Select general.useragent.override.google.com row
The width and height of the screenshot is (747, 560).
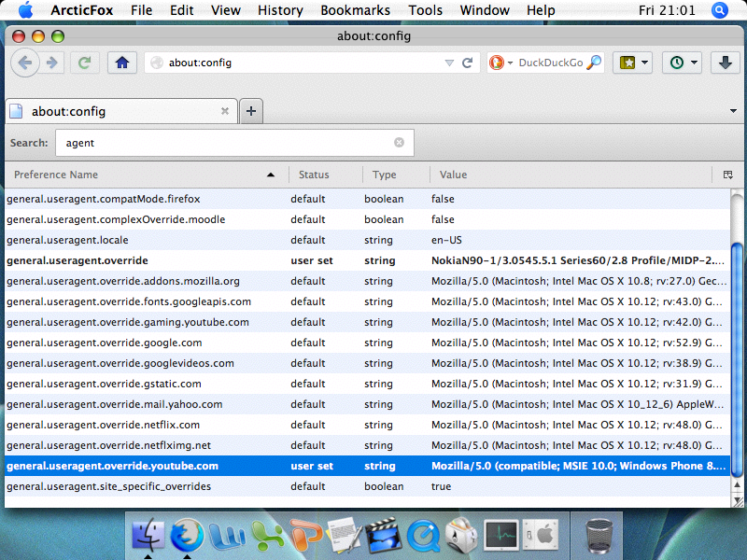(367, 343)
